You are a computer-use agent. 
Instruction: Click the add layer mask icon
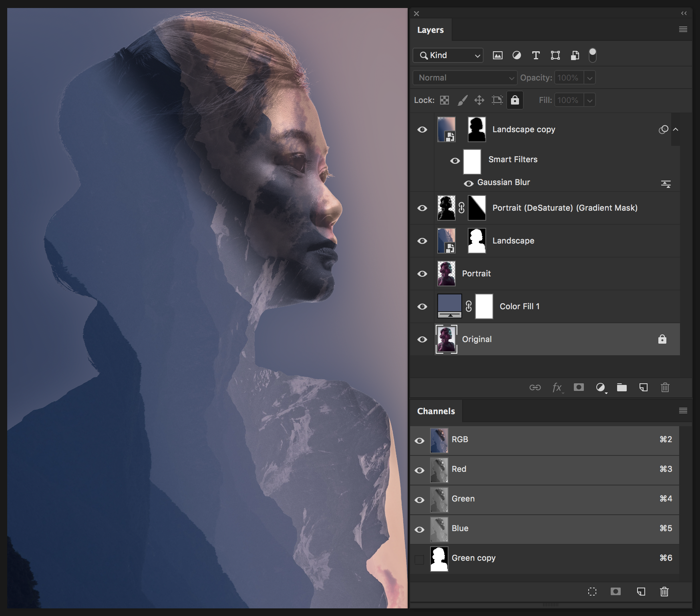pos(578,387)
